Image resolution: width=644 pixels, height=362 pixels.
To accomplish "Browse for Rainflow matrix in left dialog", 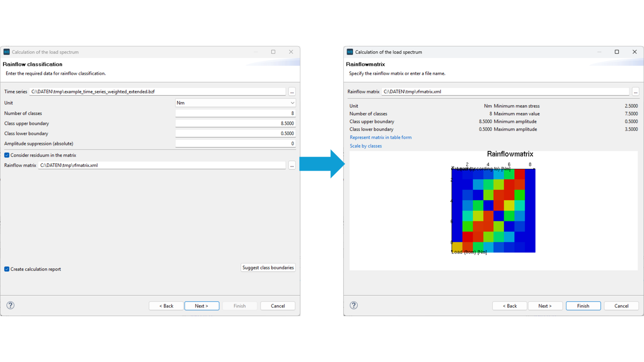I will click(292, 166).
